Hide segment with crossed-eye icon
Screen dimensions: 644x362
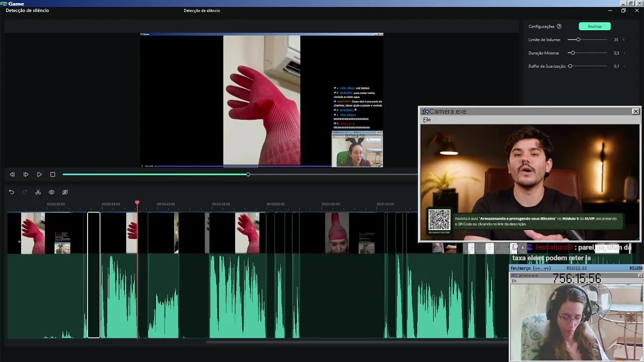[65, 192]
